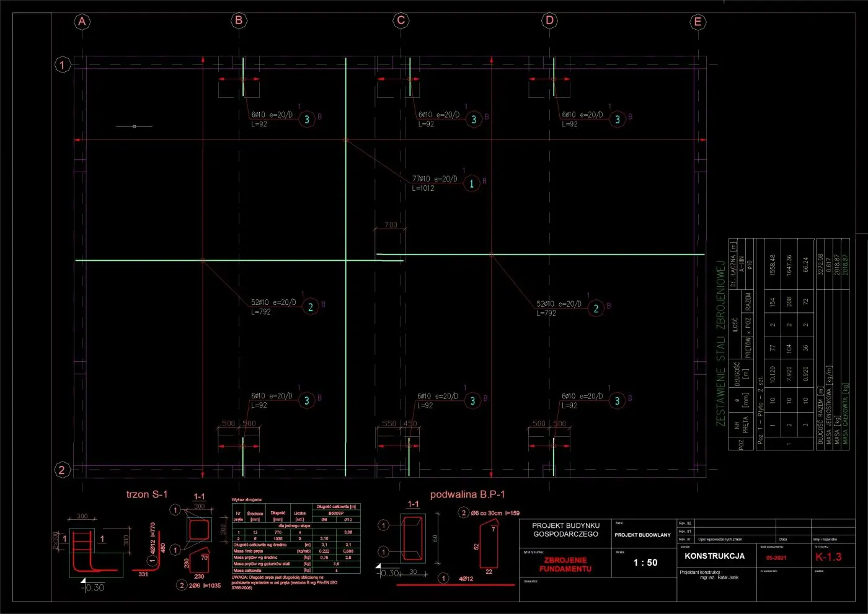This screenshot has height=614, width=868.
Task: Select the KONSTRUKCJA discipline cell
Action: point(714,556)
